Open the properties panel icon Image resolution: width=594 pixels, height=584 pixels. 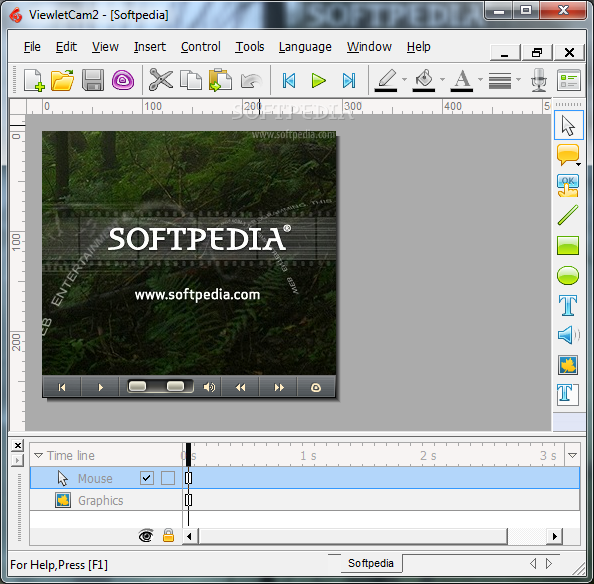coord(569,80)
